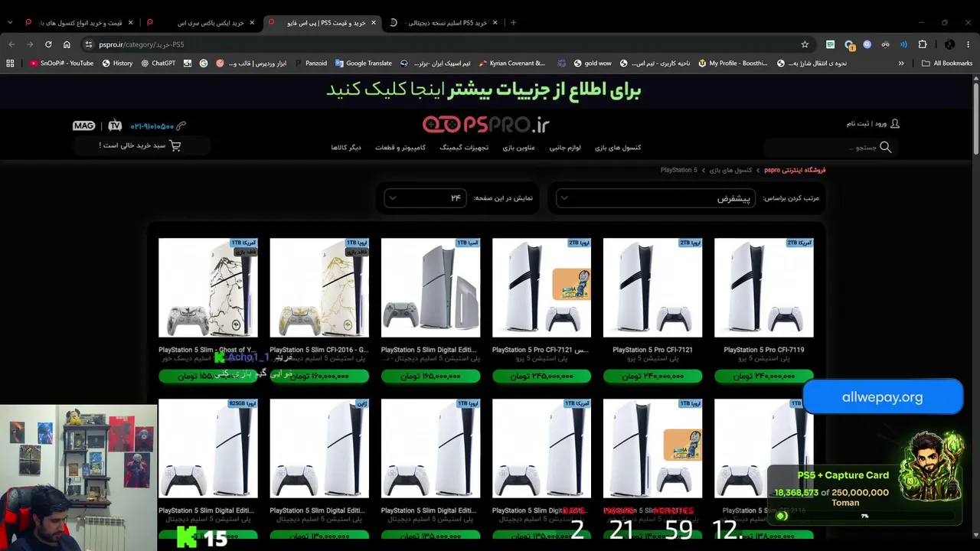Click the PSPRO.ir logo
The width and height of the screenshot is (980, 551).
pos(486,124)
